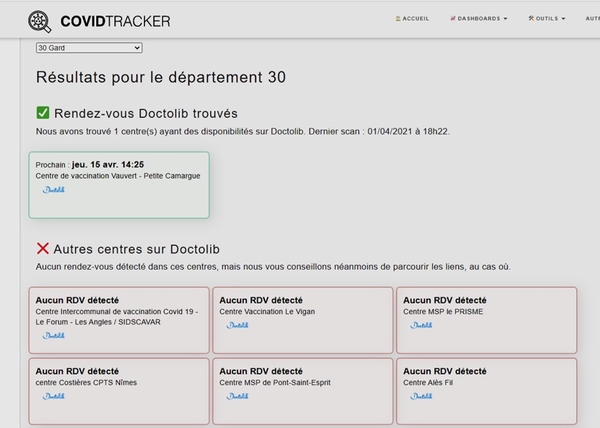Select the Centre MSP de Pont-Saint-Esprit card

click(303, 391)
